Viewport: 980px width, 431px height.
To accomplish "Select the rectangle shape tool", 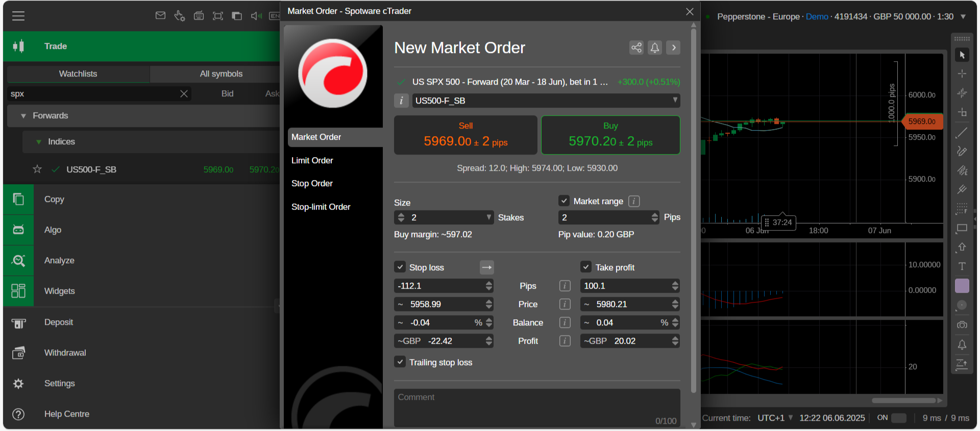I will 962,228.
